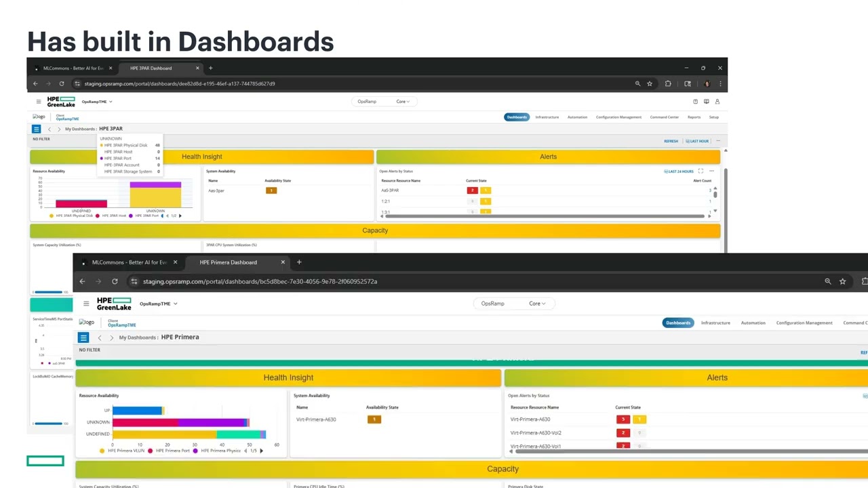Click availability state badge for Virt-Primera-A630
Viewport: 868px width, 488px height.
[374, 420]
